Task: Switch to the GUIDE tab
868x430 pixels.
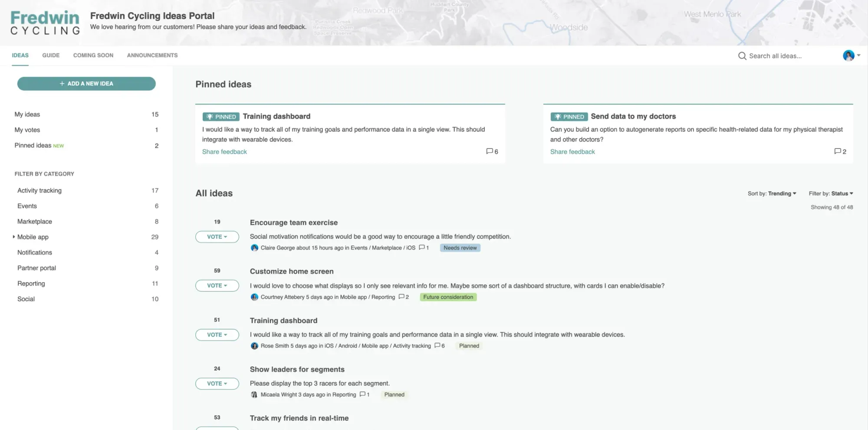Action: pyautogui.click(x=51, y=55)
